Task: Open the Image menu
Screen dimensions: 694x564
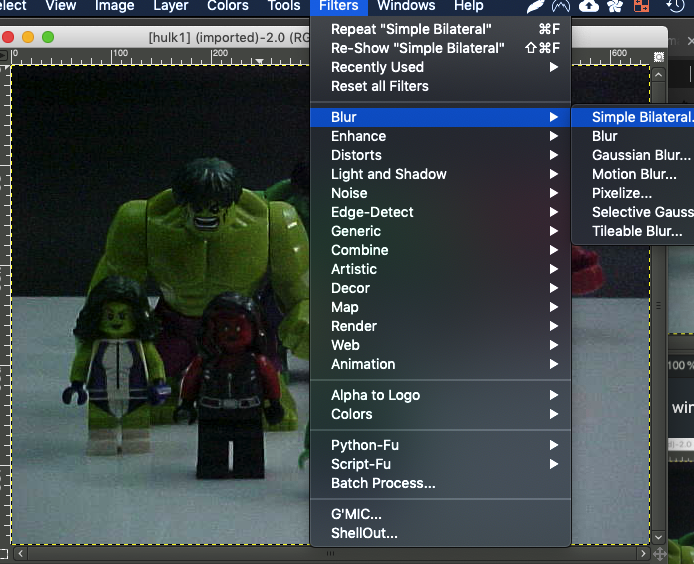Action: (x=114, y=6)
